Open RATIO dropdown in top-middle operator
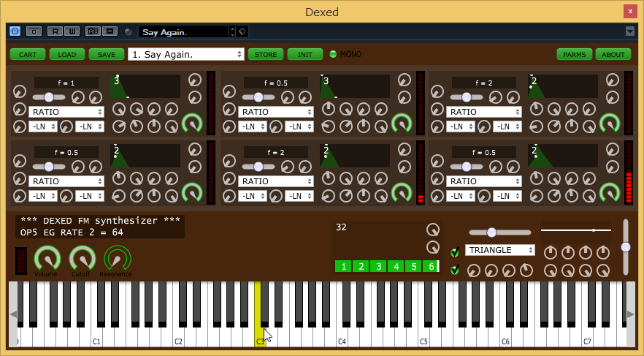644x356 pixels. click(275, 112)
